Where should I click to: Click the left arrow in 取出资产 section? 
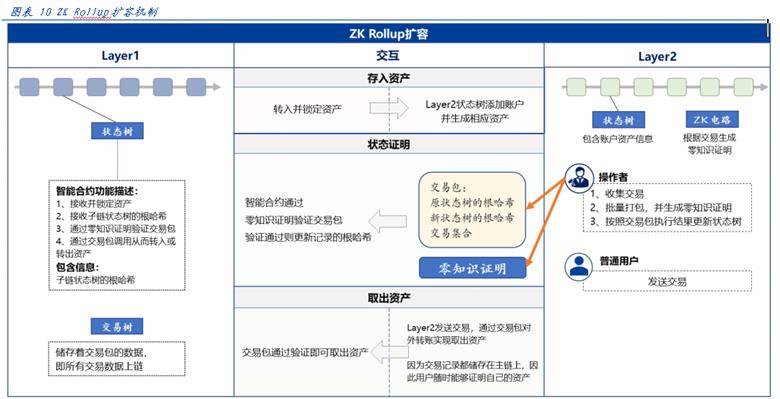click(390, 353)
